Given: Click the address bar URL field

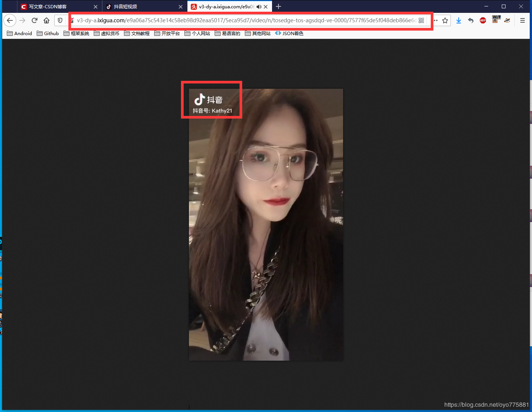Looking at the screenshot, I should (x=246, y=20).
